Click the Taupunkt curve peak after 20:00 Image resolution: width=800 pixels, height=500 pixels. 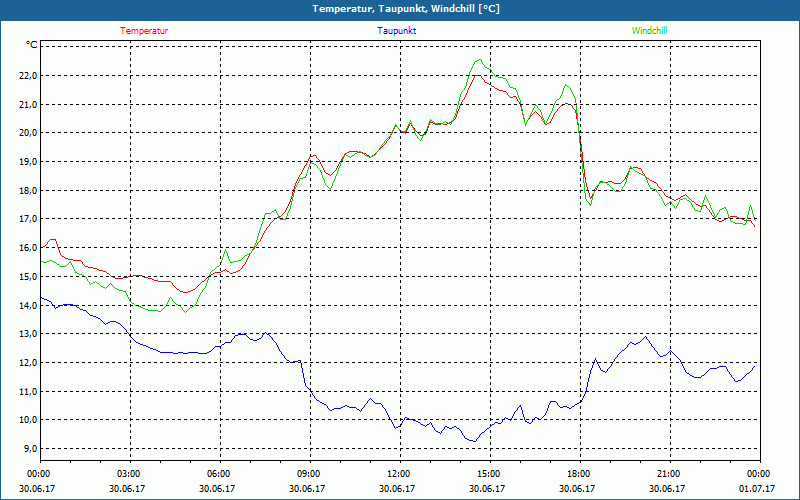coord(646,337)
